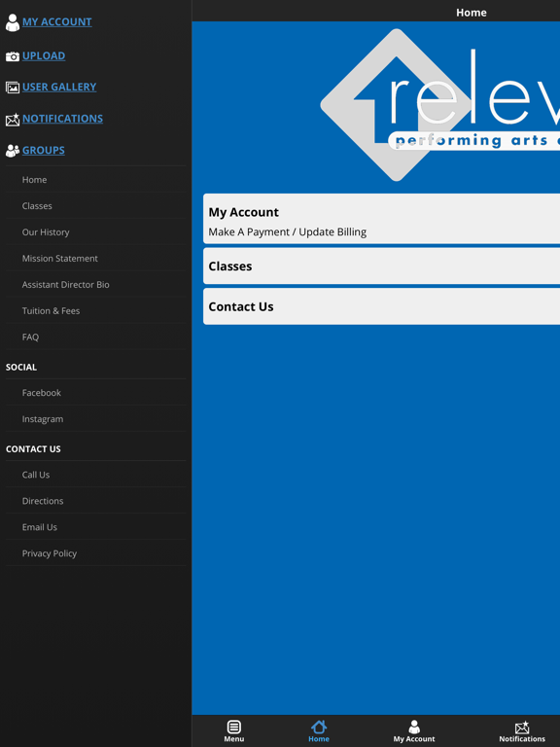Select Call Us under Contact Us
The width and height of the screenshot is (560, 747).
(95, 475)
